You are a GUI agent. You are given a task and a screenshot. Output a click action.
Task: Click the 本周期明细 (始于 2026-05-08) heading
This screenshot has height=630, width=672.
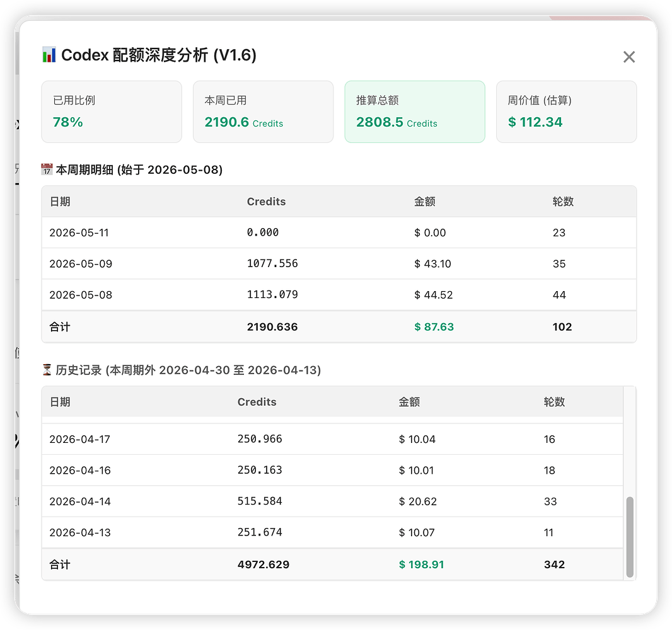[x=139, y=169]
